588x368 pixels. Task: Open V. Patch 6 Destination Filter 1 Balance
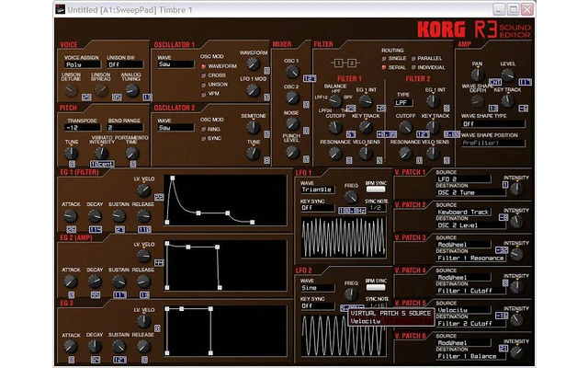(470, 356)
